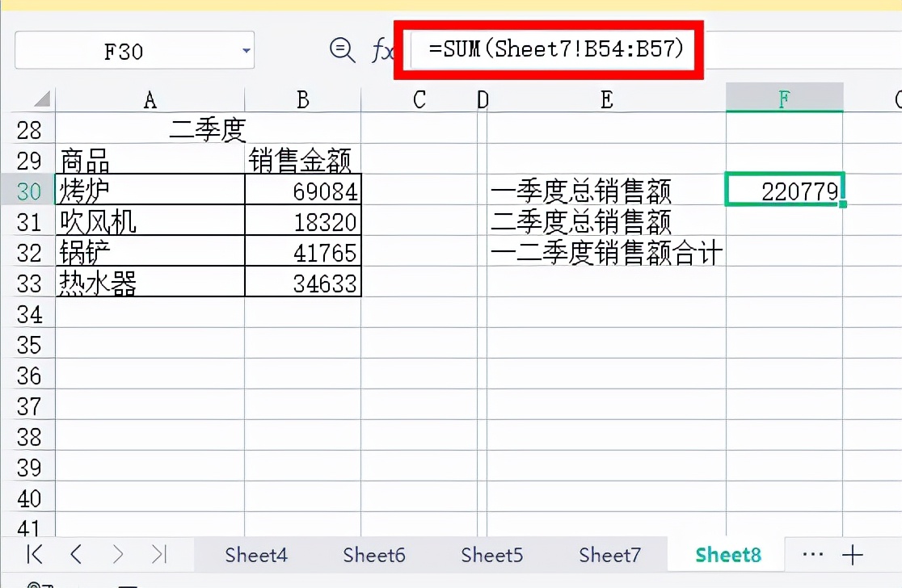The width and height of the screenshot is (902, 588).
Task: Click cell B30 containing 69084
Action: coord(302,191)
